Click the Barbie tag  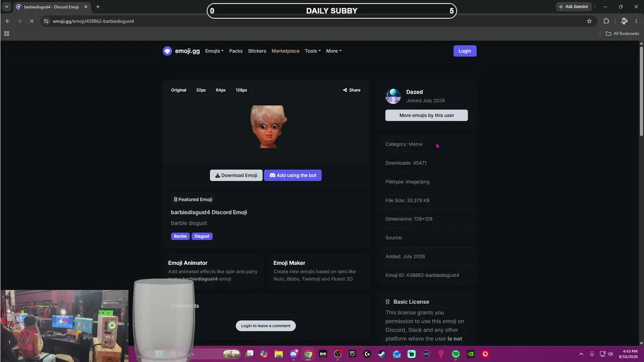point(180,236)
